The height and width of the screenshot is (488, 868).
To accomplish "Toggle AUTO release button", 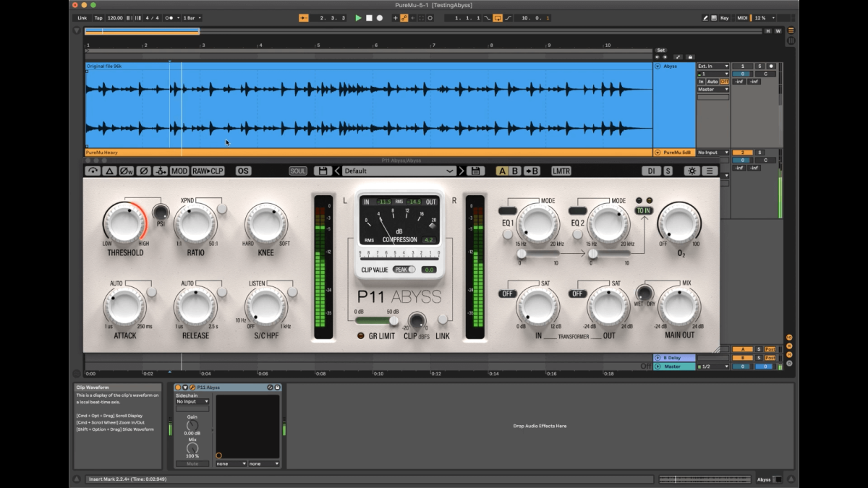I will (222, 292).
